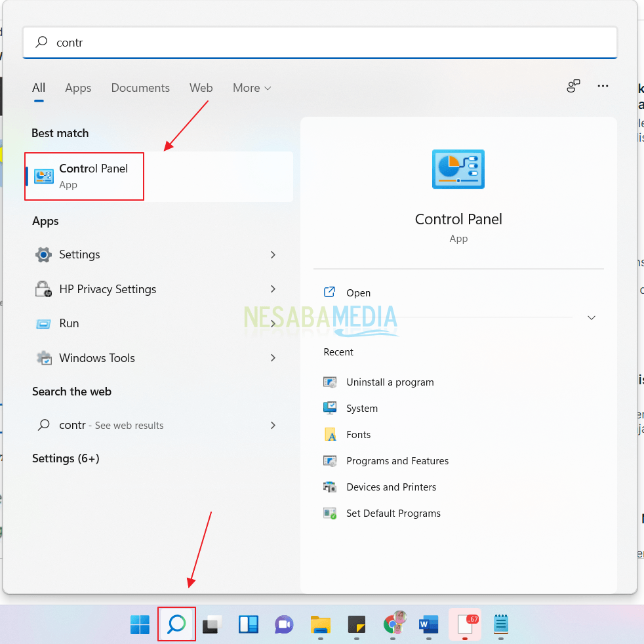Open the Settings app result

tap(157, 254)
